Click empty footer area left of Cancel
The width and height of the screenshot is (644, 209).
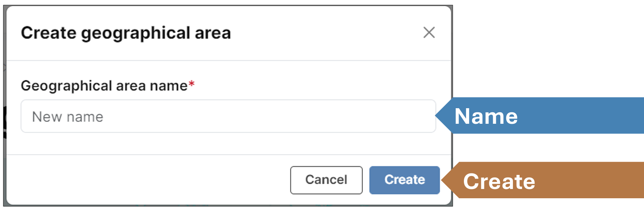point(149,180)
